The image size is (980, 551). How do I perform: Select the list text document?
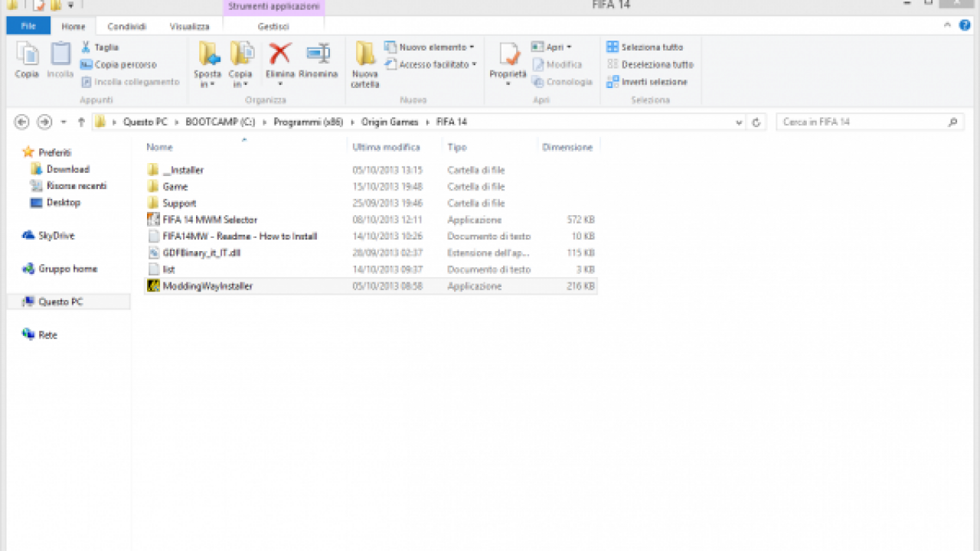point(371,269)
